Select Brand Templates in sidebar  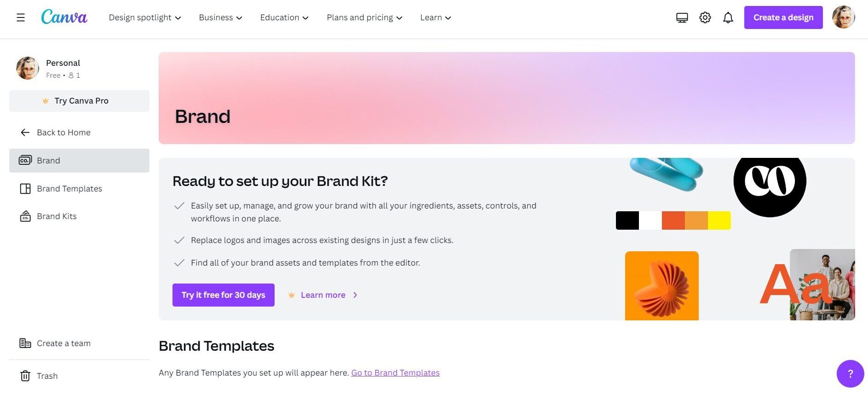pos(69,189)
